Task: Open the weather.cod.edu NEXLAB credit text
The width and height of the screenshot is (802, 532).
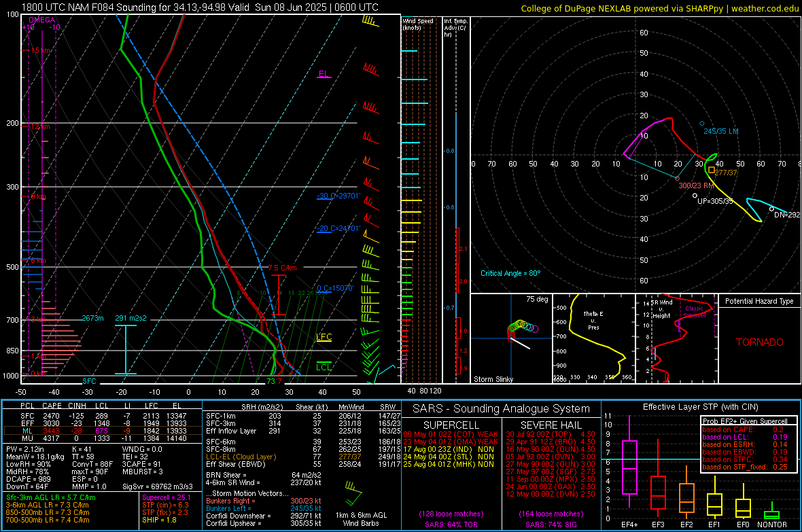Action: tap(659, 8)
